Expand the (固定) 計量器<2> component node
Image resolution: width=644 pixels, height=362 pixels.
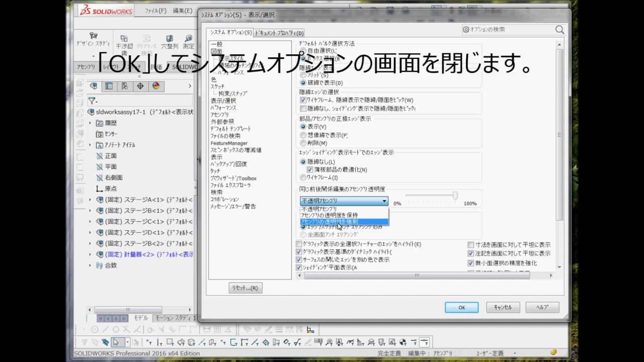pyautogui.click(x=91, y=254)
